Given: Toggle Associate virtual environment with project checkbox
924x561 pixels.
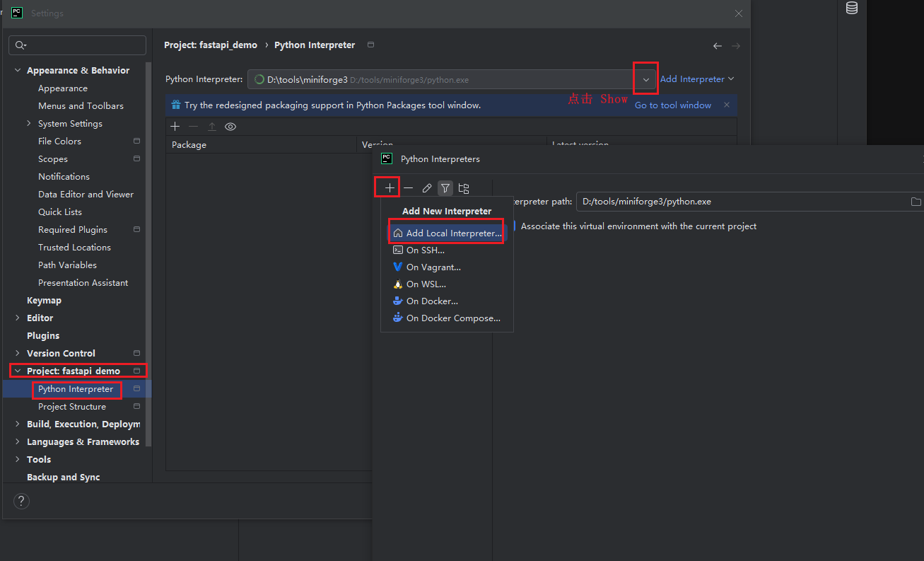Looking at the screenshot, I should (515, 226).
